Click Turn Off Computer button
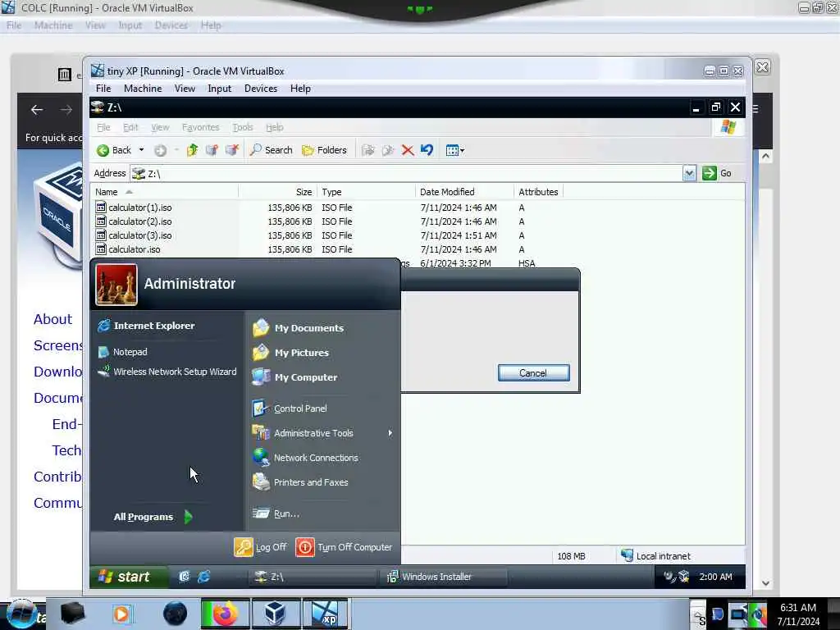 [345, 547]
